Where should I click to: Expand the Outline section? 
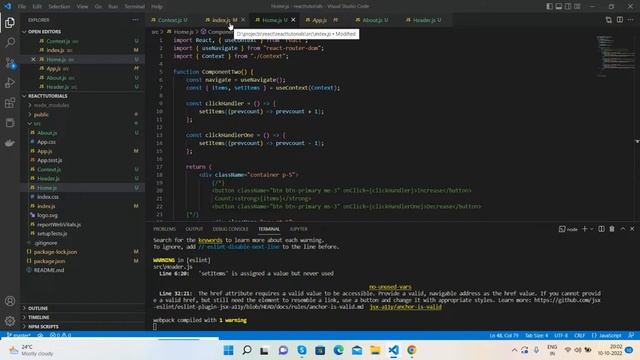pos(38,308)
